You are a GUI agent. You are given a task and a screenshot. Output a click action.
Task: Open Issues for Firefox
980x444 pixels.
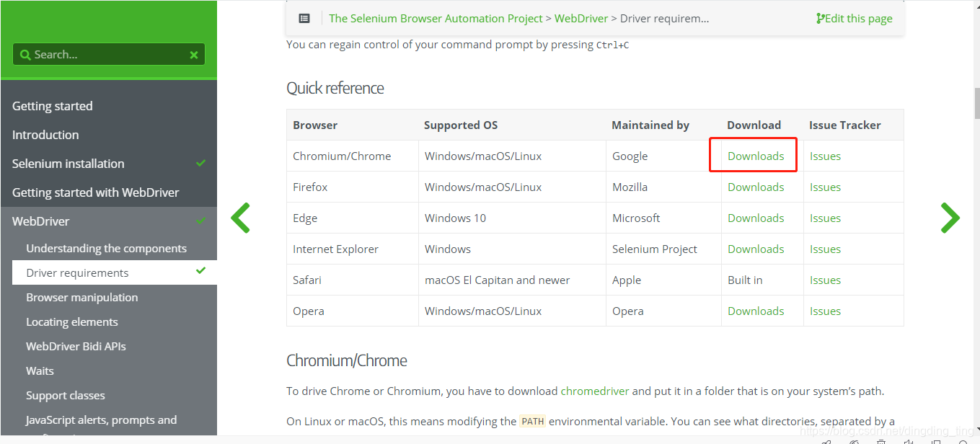coord(825,187)
